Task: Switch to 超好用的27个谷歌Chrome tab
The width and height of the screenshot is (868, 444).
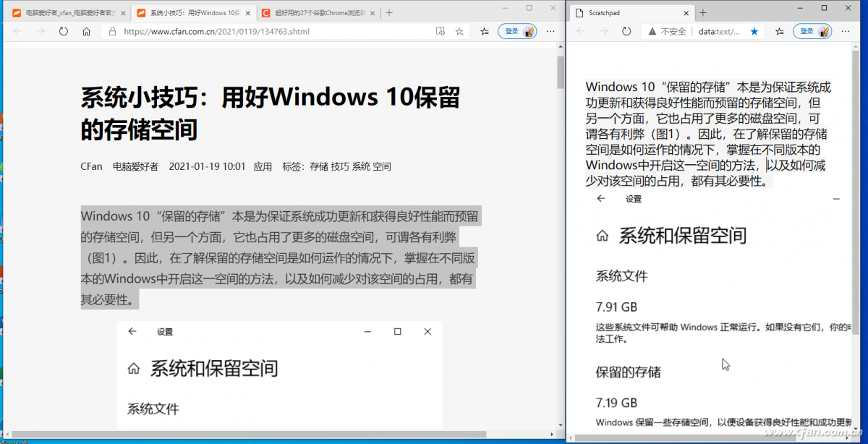Action: [x=318, y=13]
